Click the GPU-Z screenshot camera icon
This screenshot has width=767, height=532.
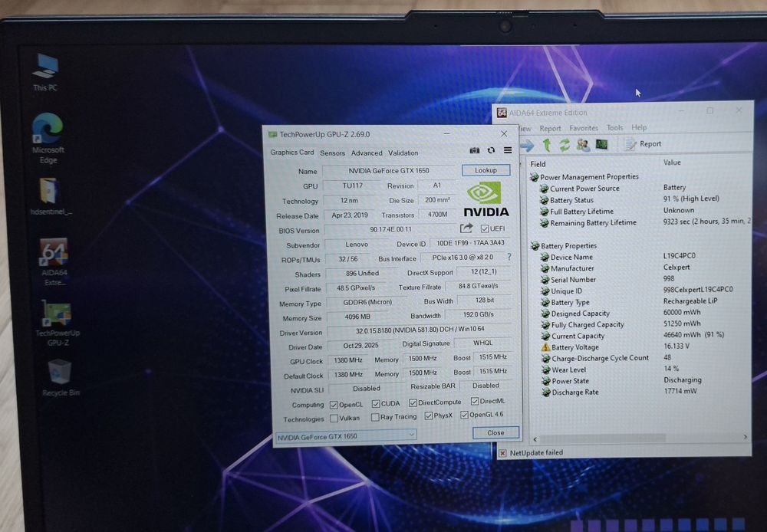[x=475, y=150]
